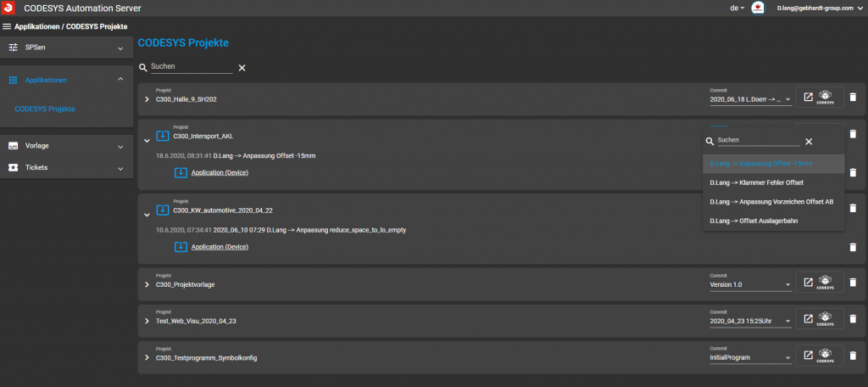
Task: Click the hamburger menu icon
Action: (7, 26)
